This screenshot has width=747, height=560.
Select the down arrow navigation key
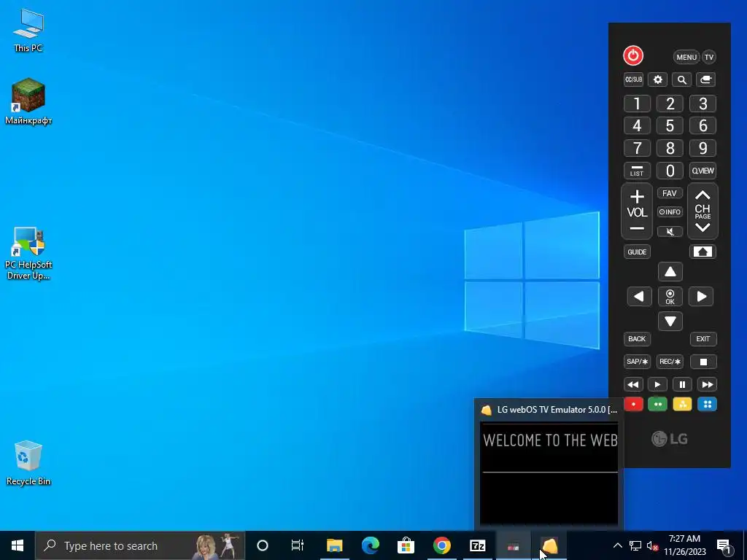pyautogui.click(x=670, y=322)
